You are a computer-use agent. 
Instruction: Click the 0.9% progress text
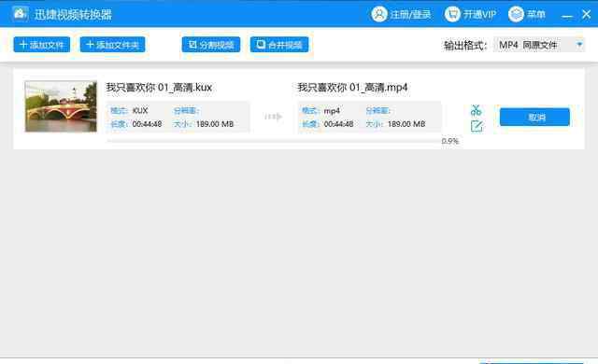click(450, 141)
